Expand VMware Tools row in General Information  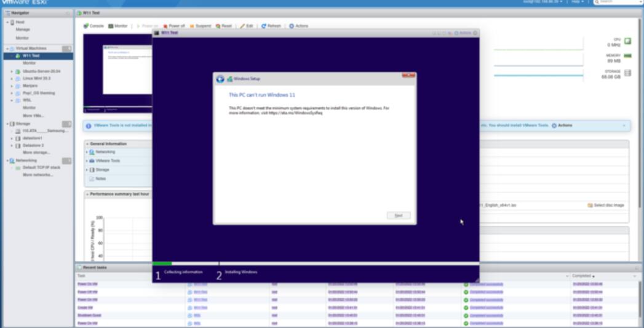87,161
